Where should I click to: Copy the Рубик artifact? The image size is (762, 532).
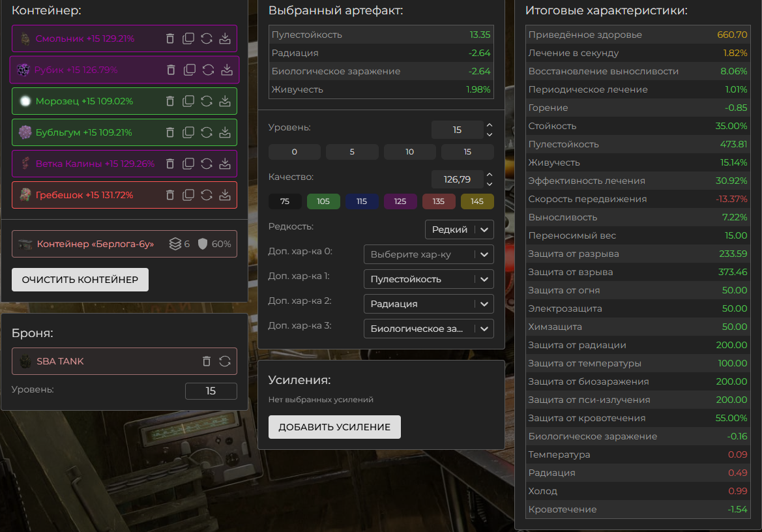pyautogui.click(x=190, y=70)
